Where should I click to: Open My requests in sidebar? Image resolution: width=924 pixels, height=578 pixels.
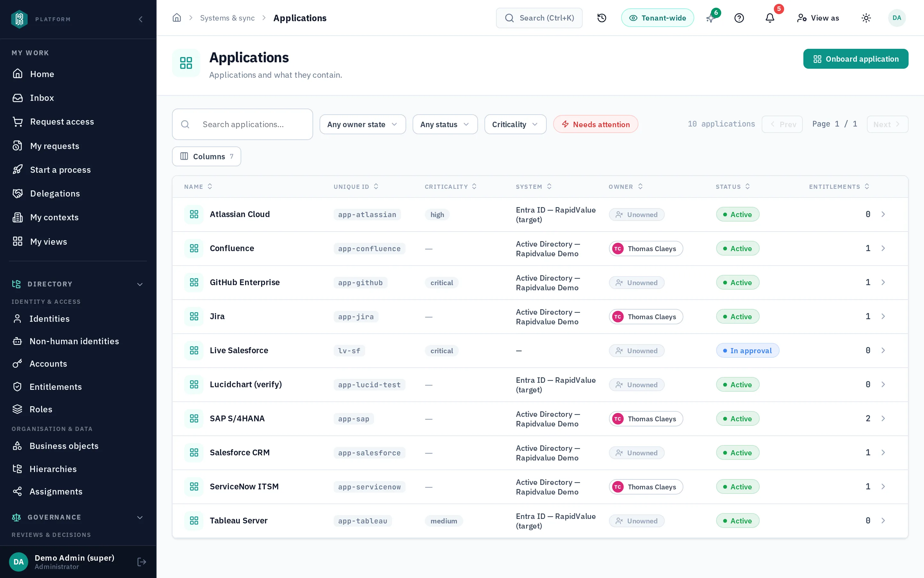tap(78, 146)
